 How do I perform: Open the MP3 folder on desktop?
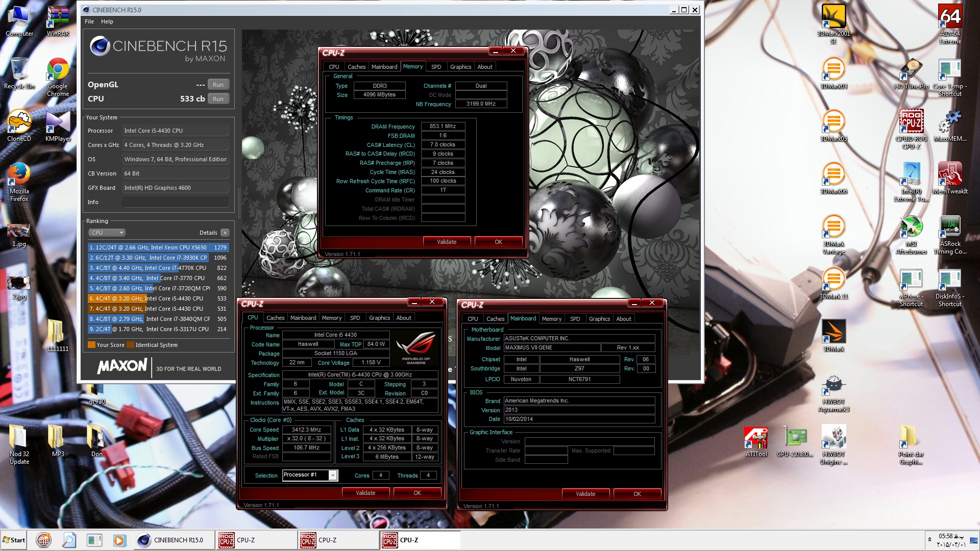tap(58, 441)
